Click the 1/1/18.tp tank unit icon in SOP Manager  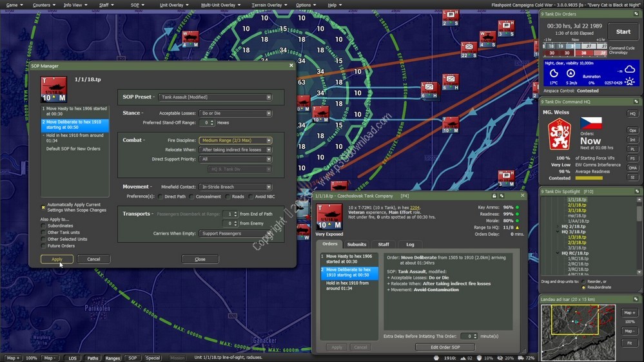coord(54,90)
